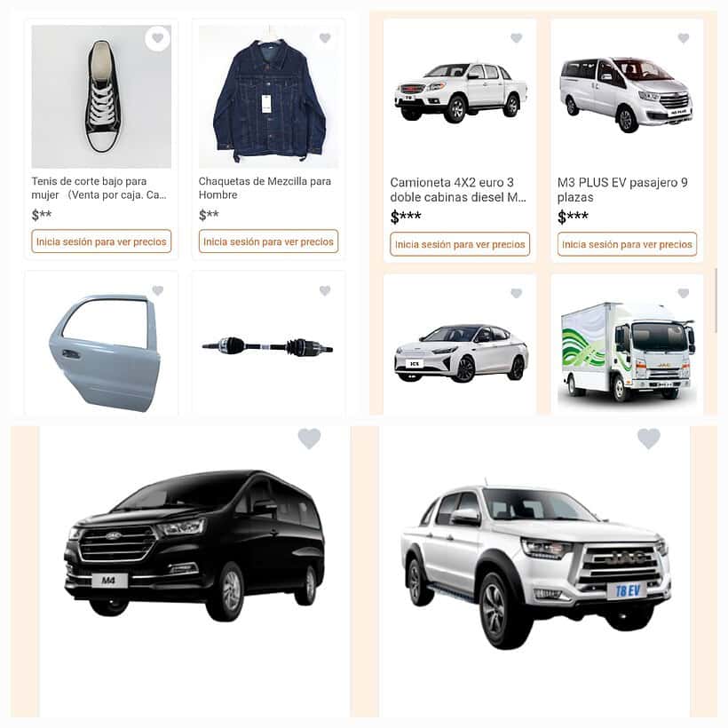
Task: Favorite the Camioneta 4X2 pickup listing
Action: [517, 38]
